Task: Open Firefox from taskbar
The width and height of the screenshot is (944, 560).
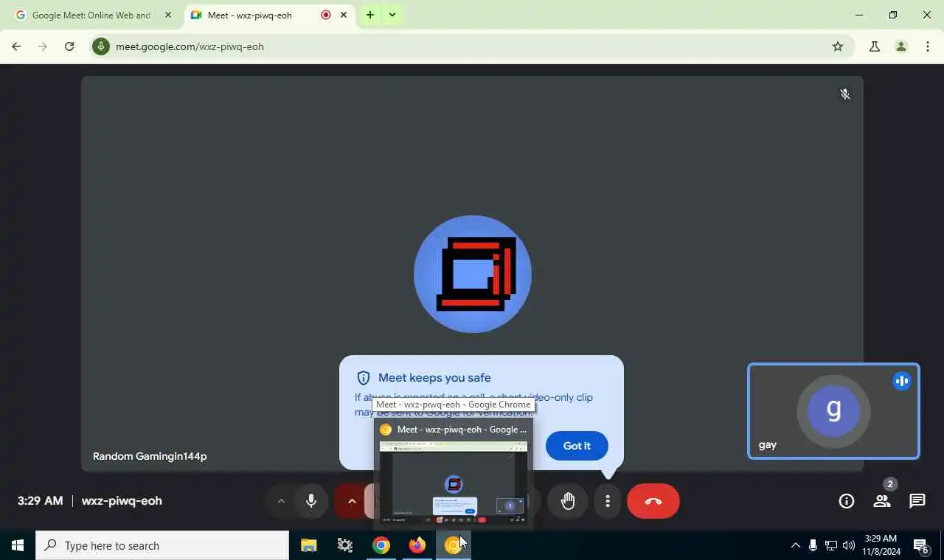Action: click(417, 545)
